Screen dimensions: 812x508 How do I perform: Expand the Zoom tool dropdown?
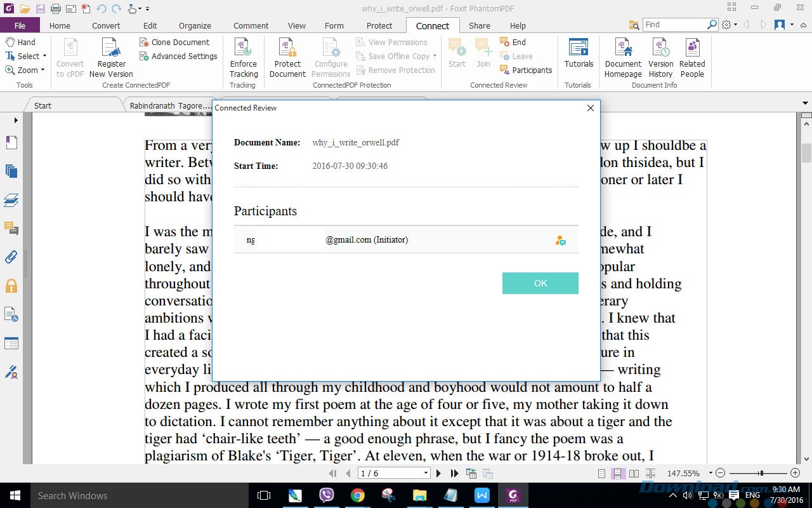43,70
